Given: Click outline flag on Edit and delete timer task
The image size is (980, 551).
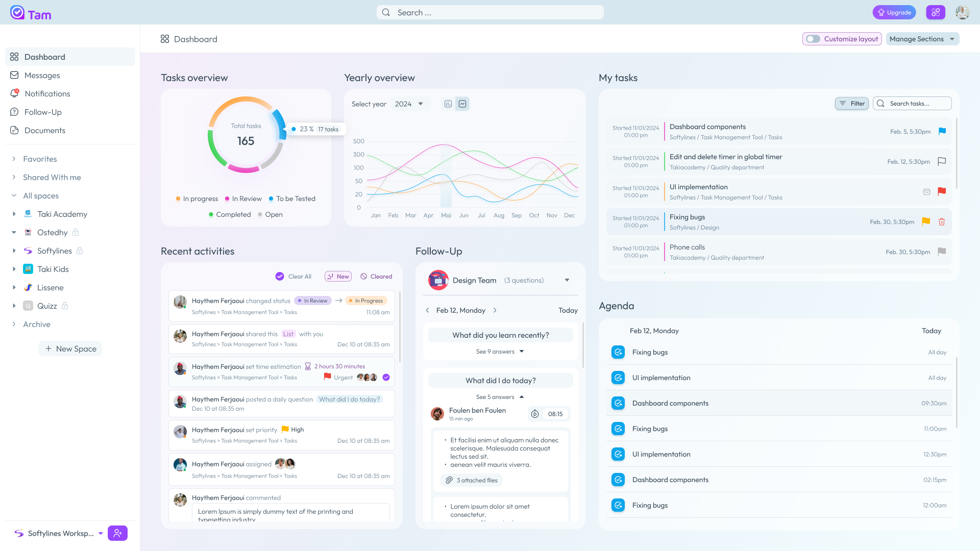Looking at the screenshot, I should click(942, 161).
